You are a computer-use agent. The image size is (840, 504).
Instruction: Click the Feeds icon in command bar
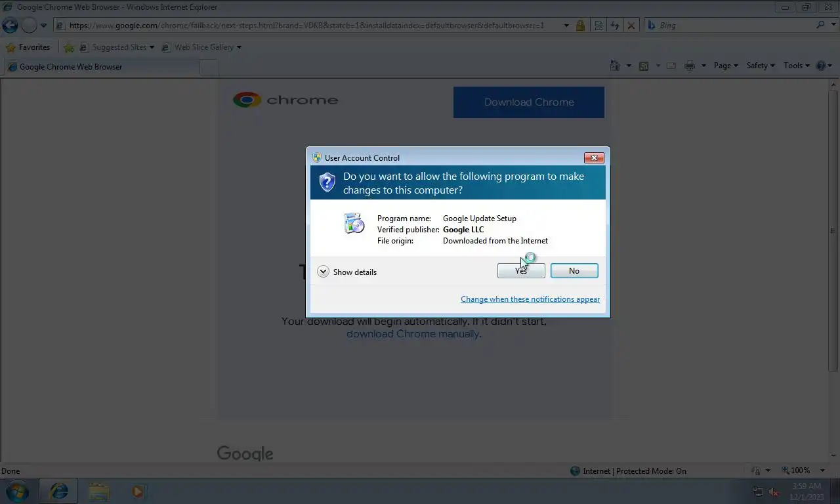pyautogui.click(x=644, y=66)
